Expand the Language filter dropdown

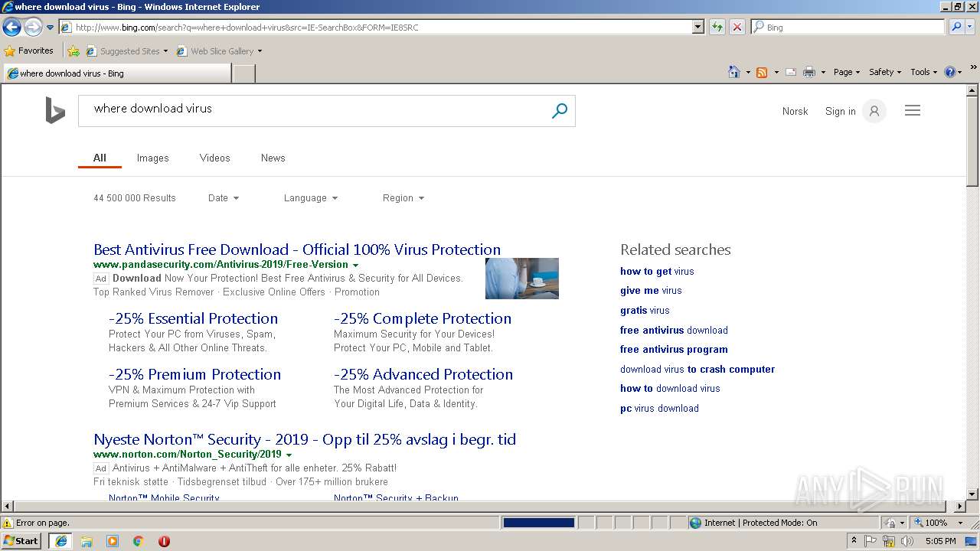[x=310, y=197]
